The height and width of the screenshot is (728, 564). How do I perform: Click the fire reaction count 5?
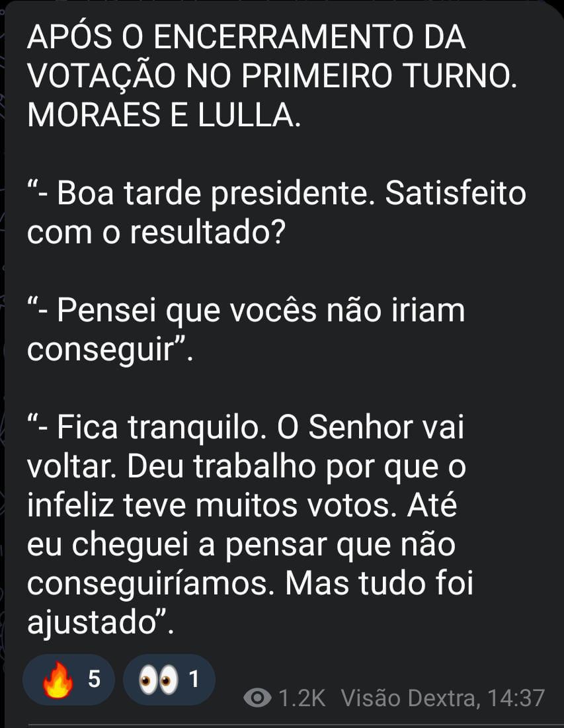pyautogui.click(x=95, y=679)
